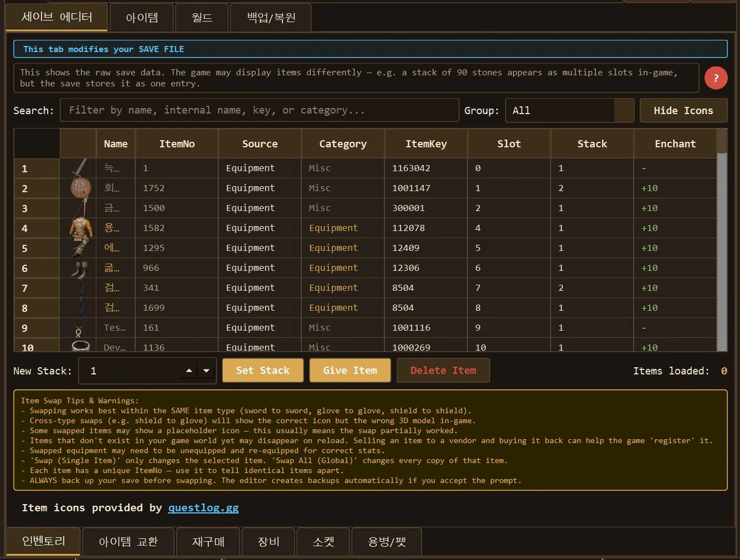Open the questlog.gg link
The image size is (740, 560).
click(203, 508)
